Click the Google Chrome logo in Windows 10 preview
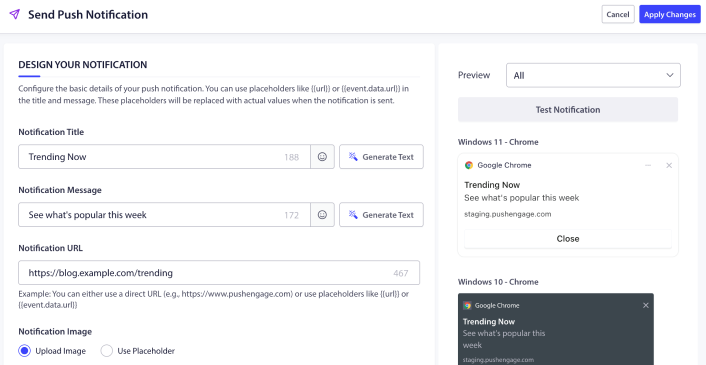Viewport: 706px width, 365px height. point(467,305)
